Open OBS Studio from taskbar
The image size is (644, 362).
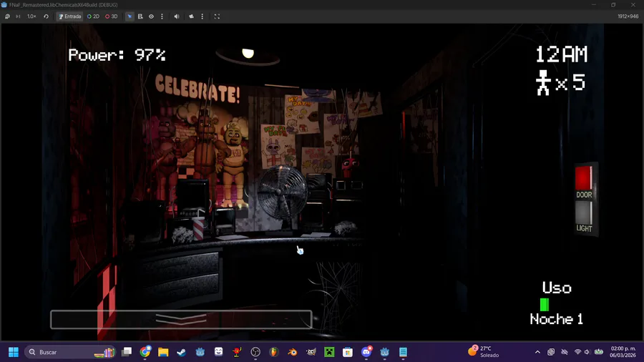coord(255,352)
